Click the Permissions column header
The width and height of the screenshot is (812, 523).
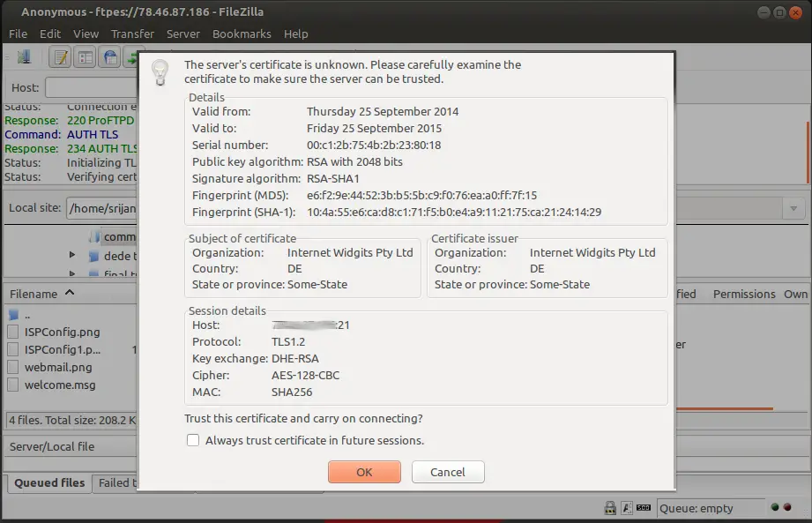point(744,294)
